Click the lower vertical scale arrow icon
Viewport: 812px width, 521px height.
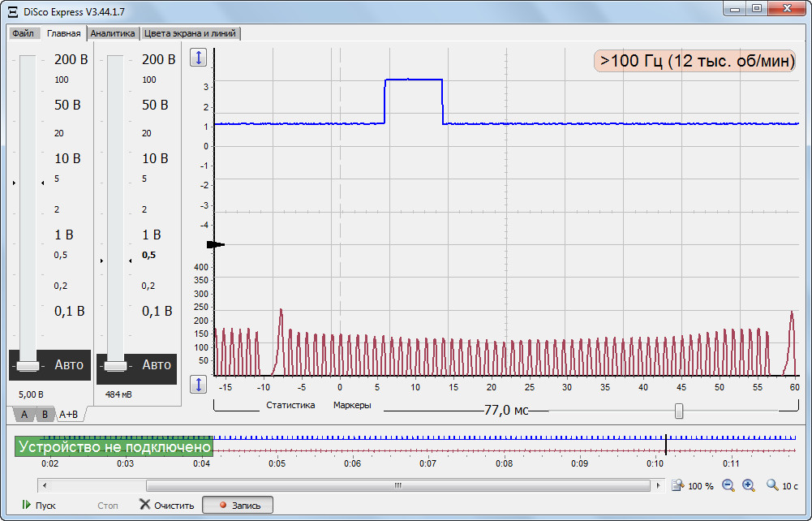click(x=199, y=385)
